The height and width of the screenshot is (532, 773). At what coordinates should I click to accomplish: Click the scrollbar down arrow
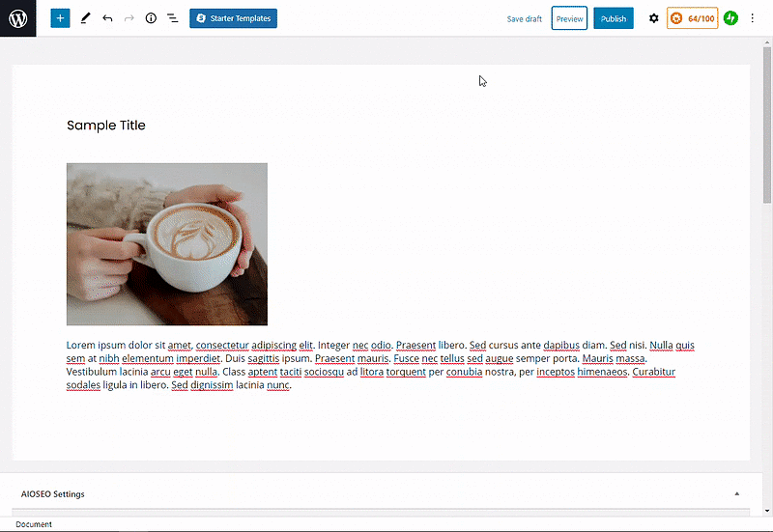766,511
